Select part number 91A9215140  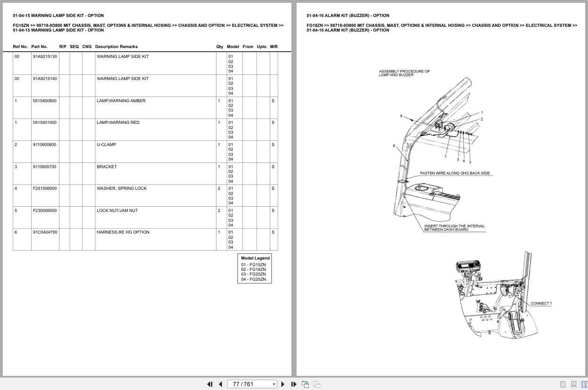coord(45,79)
